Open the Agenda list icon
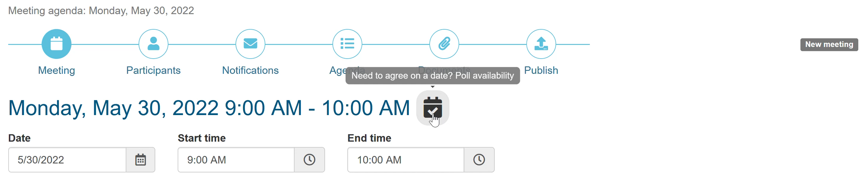 coord(347,44)
